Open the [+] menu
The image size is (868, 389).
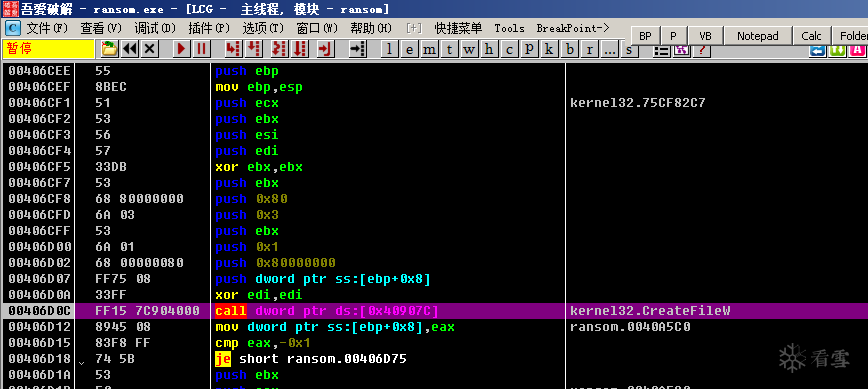tap(414, 28)
